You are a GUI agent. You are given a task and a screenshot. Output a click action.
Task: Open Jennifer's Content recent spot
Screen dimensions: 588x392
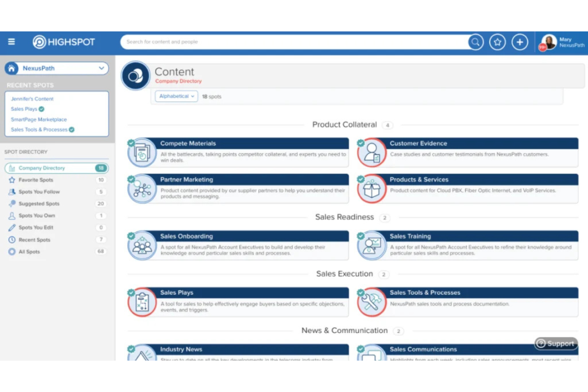pyautogui.click(x=32, y=99)
